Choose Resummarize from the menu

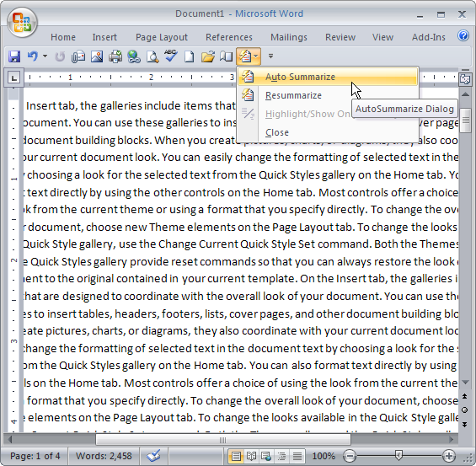coord(328,95)
